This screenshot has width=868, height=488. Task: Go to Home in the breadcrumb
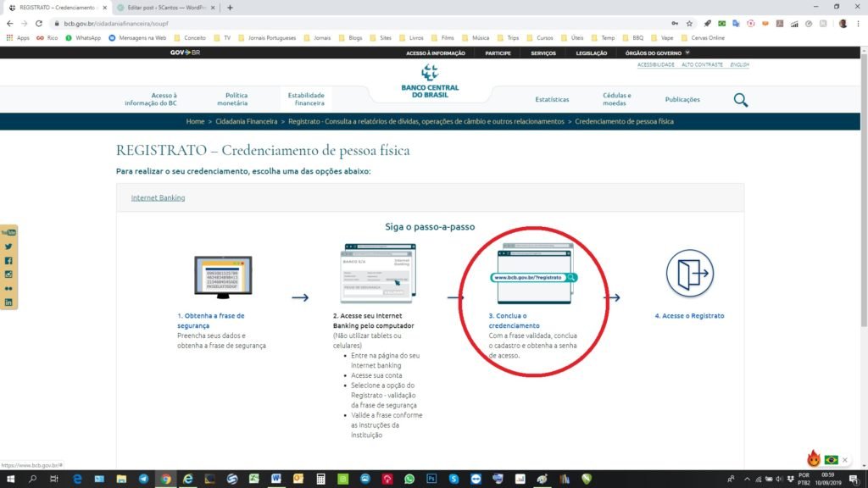[x=195, y=122]
